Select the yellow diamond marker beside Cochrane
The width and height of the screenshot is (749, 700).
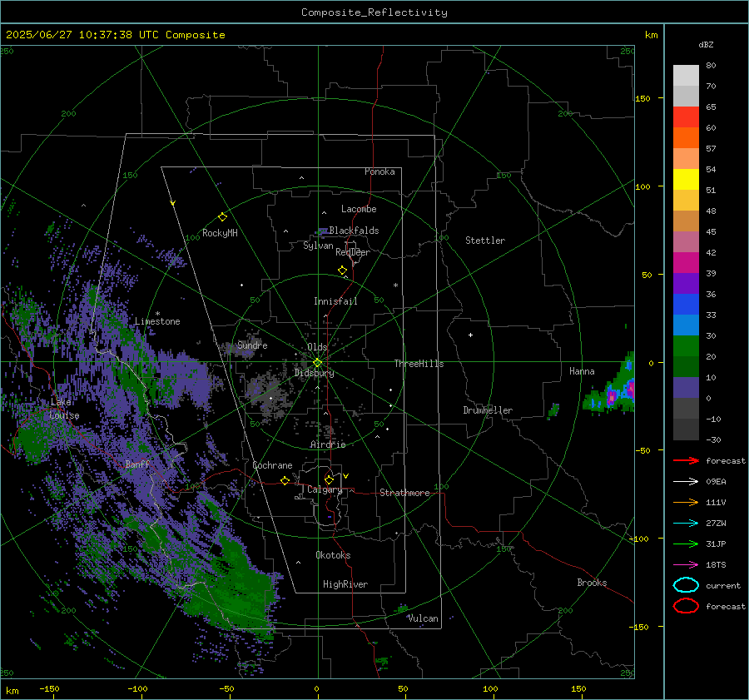point(285,480)
